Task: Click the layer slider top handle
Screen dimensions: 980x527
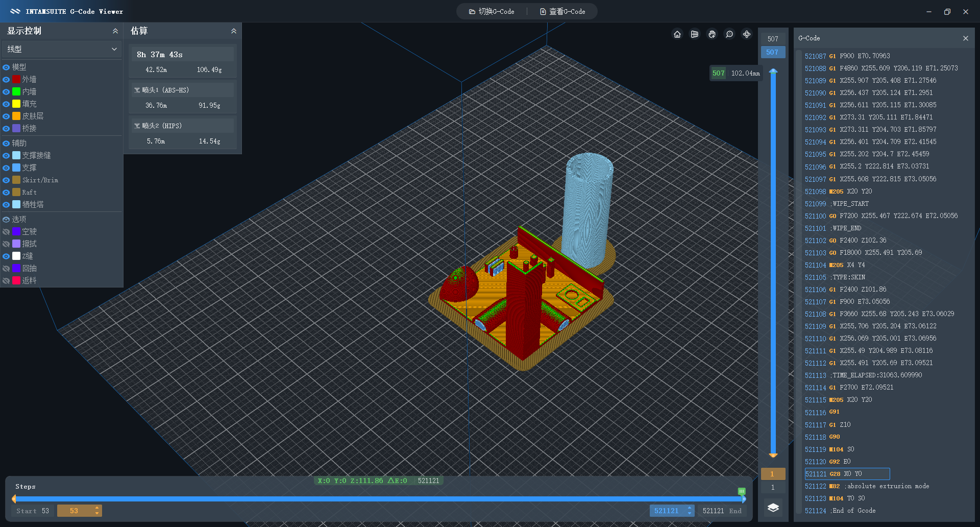Action: point(773,71)
